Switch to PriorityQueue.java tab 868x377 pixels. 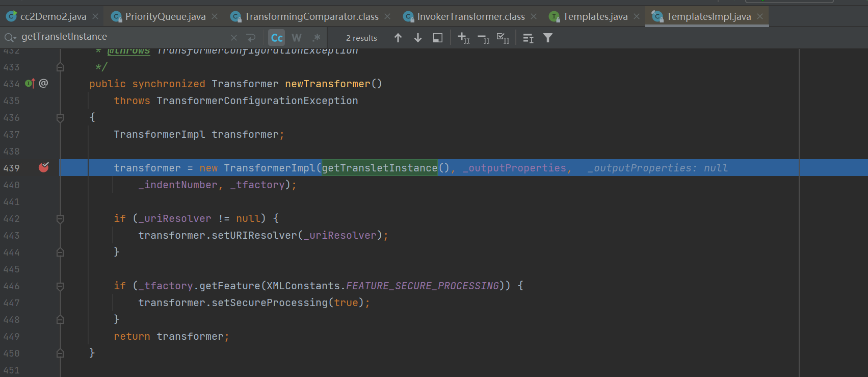[159, 17]
